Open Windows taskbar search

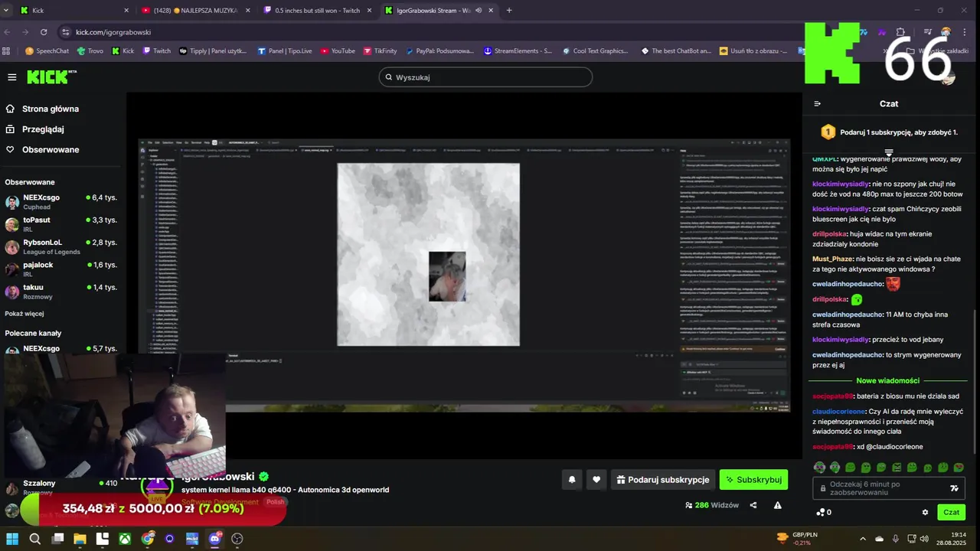point(34,539)
